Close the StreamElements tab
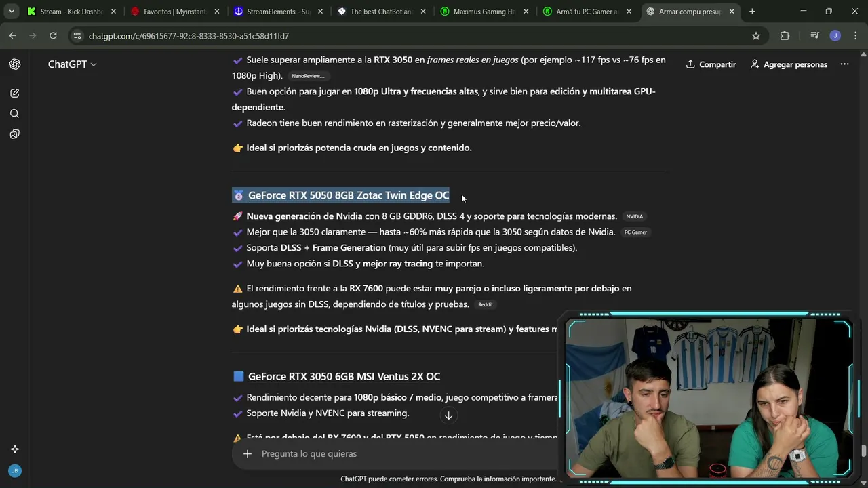 (x=320, y=12)
